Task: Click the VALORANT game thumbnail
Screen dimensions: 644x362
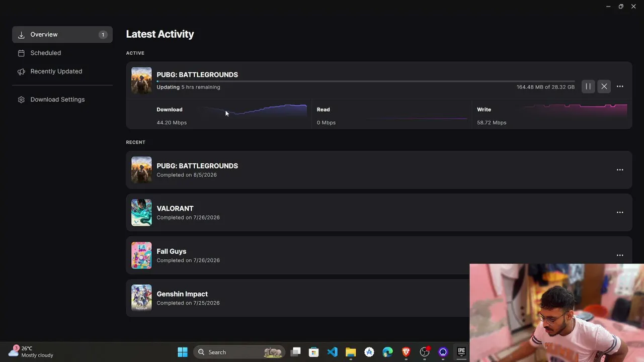Action: tap(141, 212)
